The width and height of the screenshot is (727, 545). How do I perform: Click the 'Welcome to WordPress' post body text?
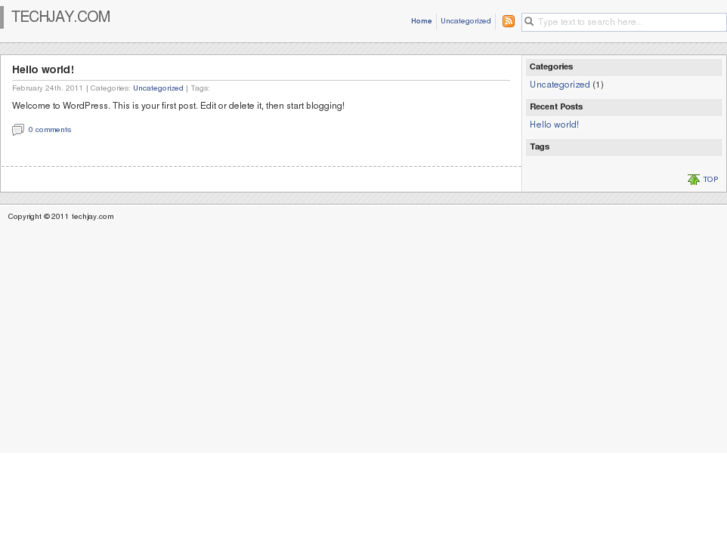pos(178,106)
